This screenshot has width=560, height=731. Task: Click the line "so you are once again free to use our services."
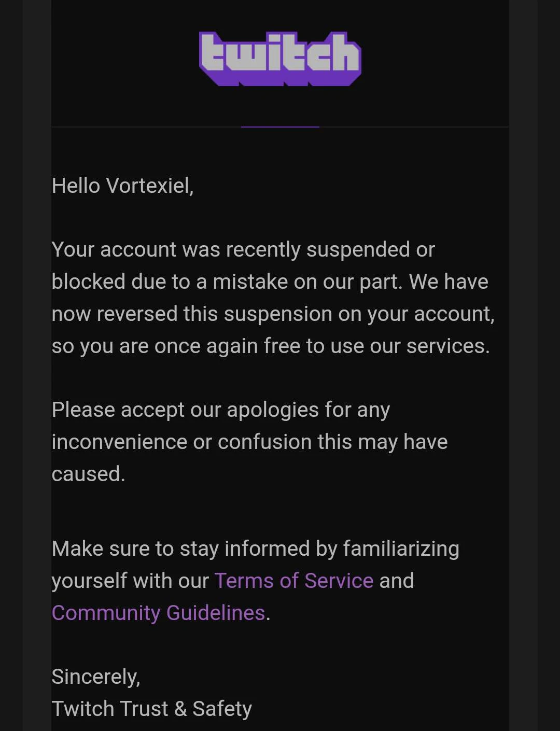(x=271, y=346)
